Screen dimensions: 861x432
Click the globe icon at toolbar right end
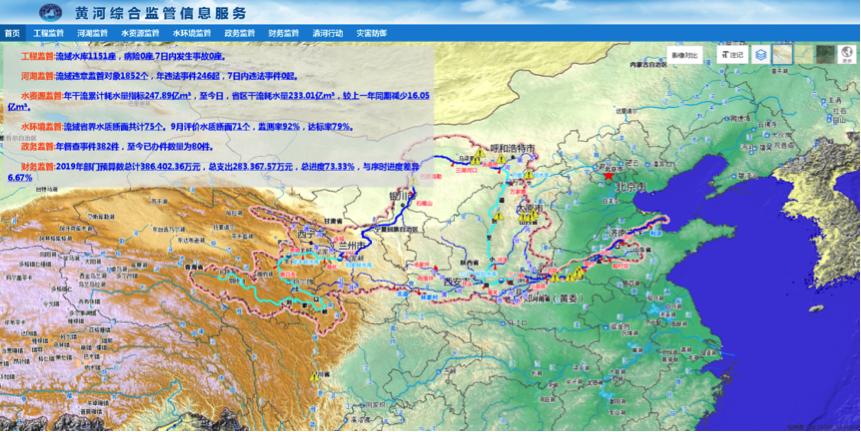(849, 55)
